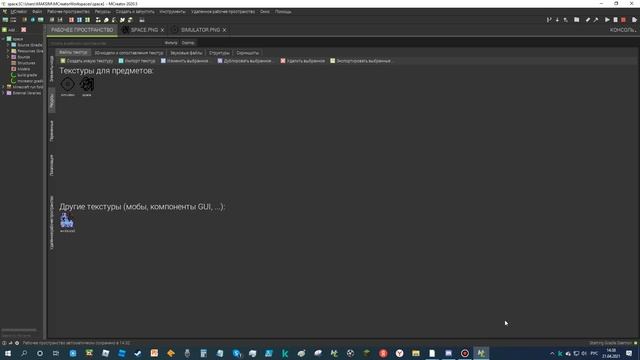Viewport: 640px width, 360px height.
Task: Click Импорт текстур button
Action: point(137,61)
